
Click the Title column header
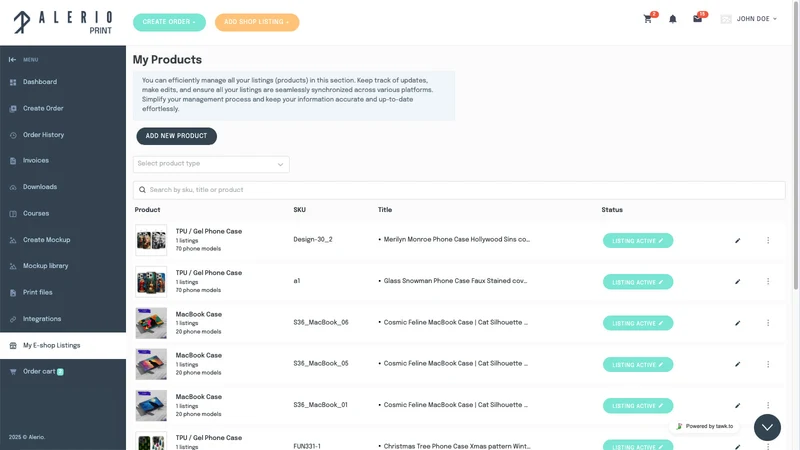tap(385, 210)
